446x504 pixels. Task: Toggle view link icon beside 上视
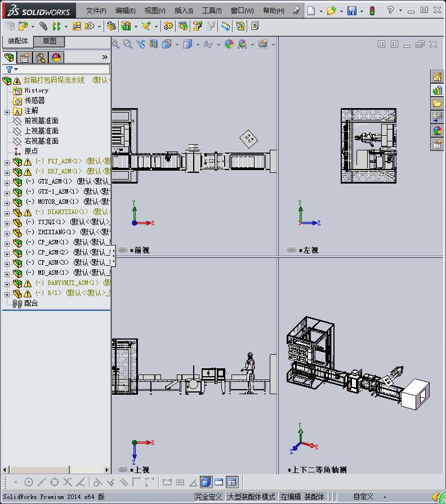123,470
